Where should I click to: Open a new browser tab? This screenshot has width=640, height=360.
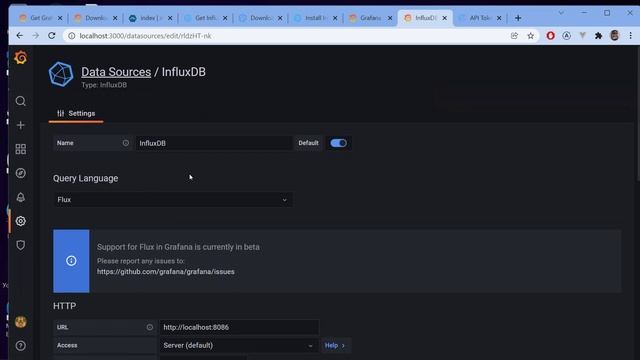(x=518, y=18)
